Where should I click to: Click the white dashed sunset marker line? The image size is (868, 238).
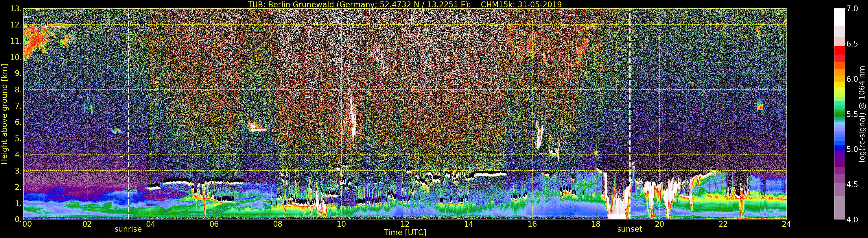pos(629,114)
